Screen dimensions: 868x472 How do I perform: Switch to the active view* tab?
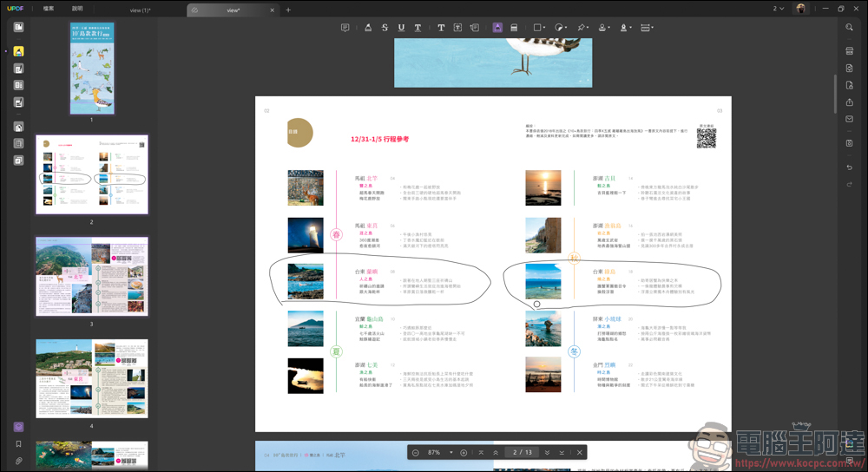click(x=233, y=10)
